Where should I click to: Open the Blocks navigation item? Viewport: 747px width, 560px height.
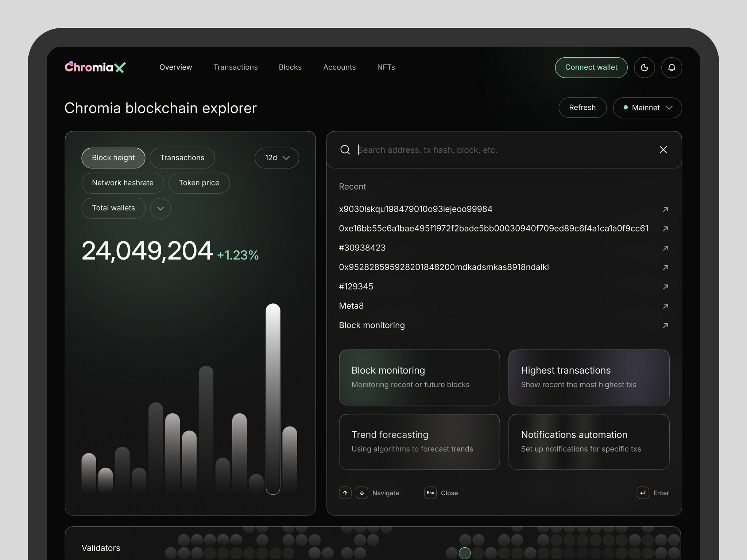click(290, 67)
